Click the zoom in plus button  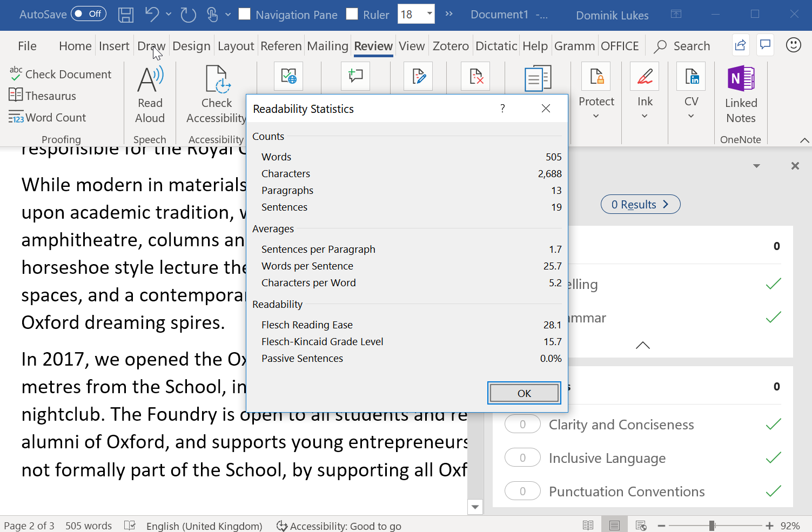769,525
